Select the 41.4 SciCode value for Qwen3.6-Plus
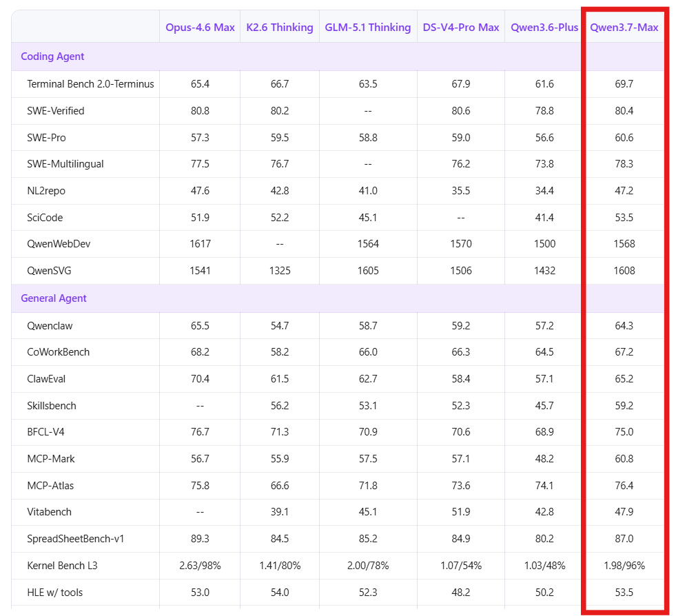 544,217
